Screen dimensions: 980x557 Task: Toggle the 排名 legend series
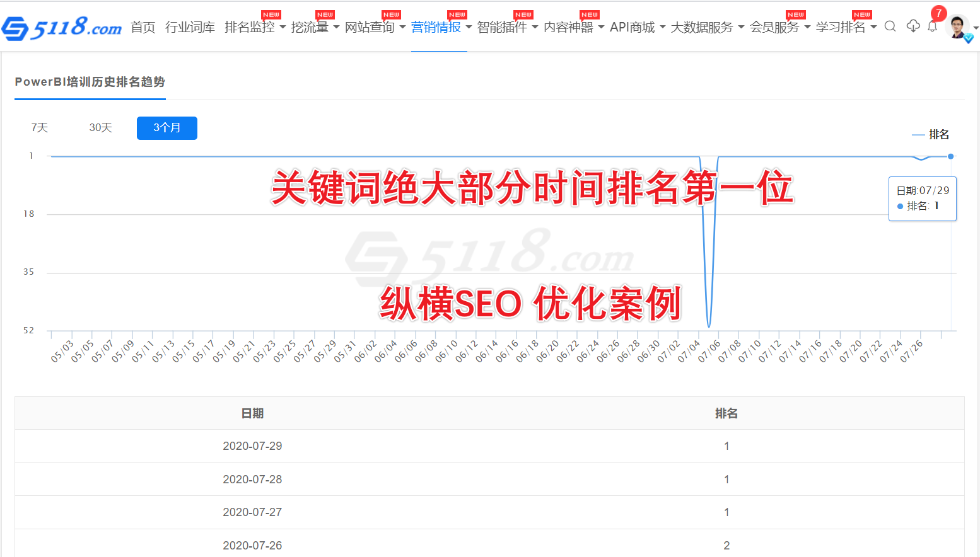click(x=931, y=134)
